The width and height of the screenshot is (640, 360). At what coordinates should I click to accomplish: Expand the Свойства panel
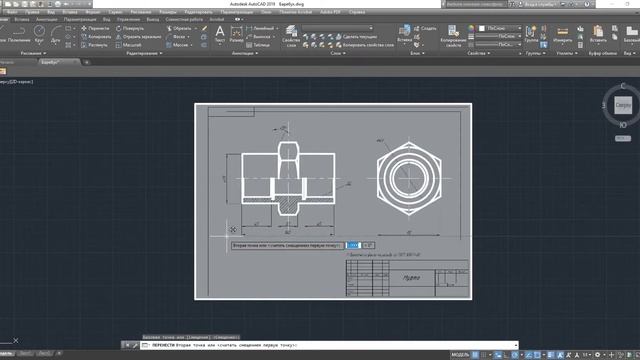(479, 53)
